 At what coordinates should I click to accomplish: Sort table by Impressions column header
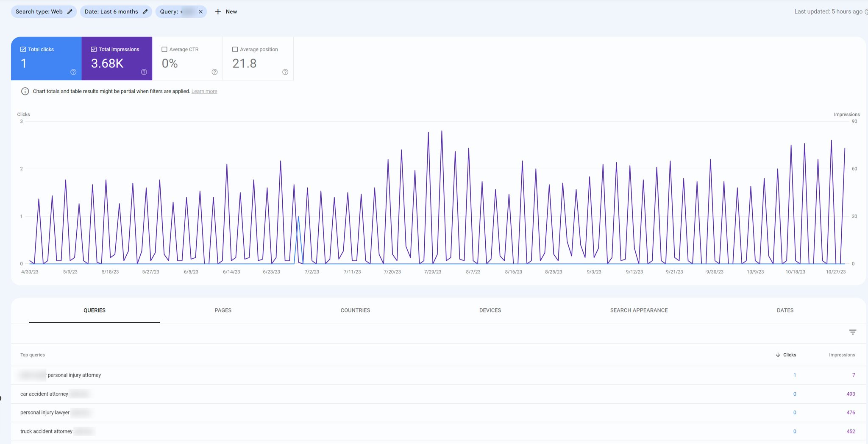point(842,355)
